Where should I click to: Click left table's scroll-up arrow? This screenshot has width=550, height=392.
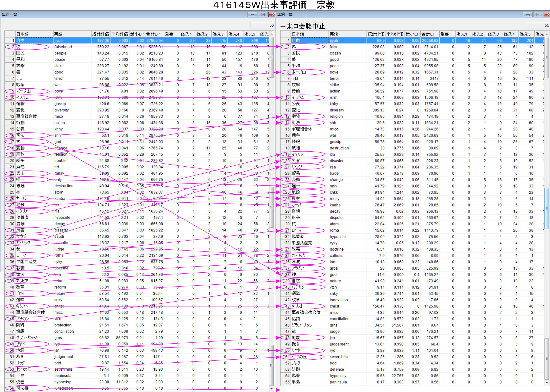tap(272, 34)
